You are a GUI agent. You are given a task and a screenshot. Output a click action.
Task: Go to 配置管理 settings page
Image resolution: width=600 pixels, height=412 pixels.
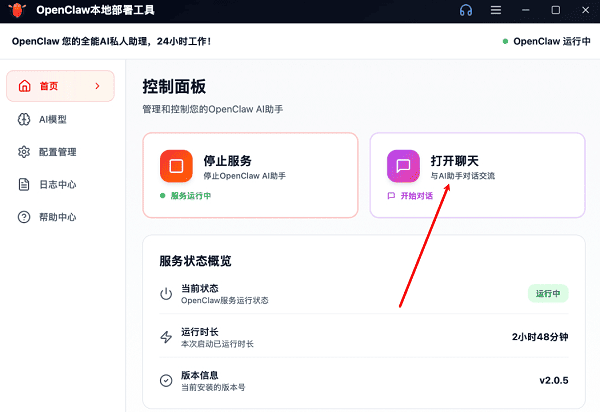(60, 152)
